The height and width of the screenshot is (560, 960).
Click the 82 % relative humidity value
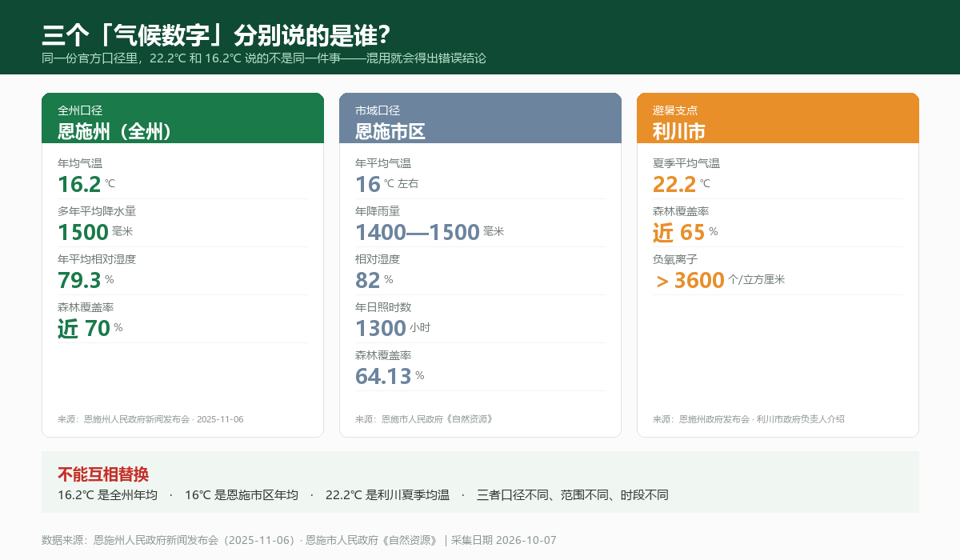click(374, 280)
